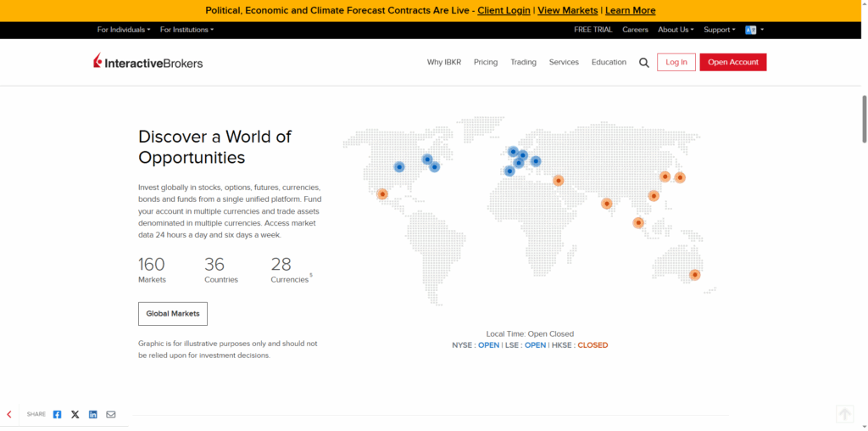Click the Discover a World of Opportunities heading
868x431 pixels.
(x=214, y=147)
